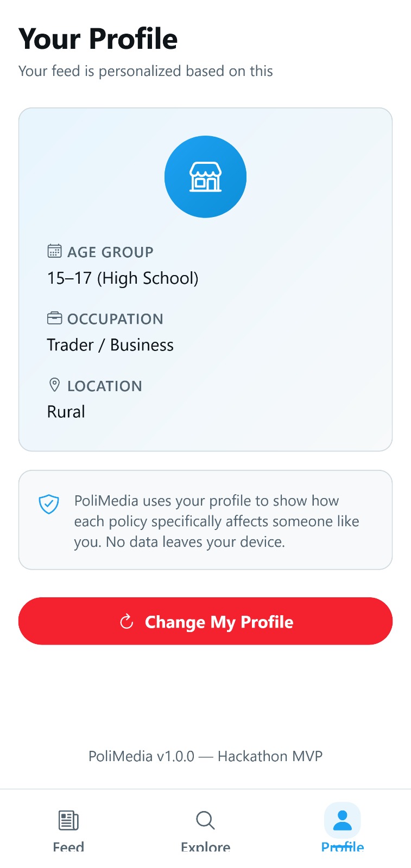The image size is (411, 868).
Task: Click the shield checkmark privacy icon
Action: [49, 504]
